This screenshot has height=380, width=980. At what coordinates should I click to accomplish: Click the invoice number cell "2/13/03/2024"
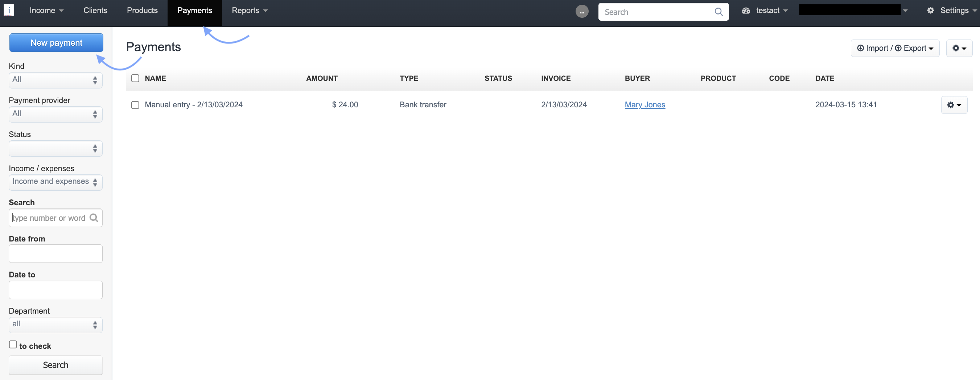[564, 105]
